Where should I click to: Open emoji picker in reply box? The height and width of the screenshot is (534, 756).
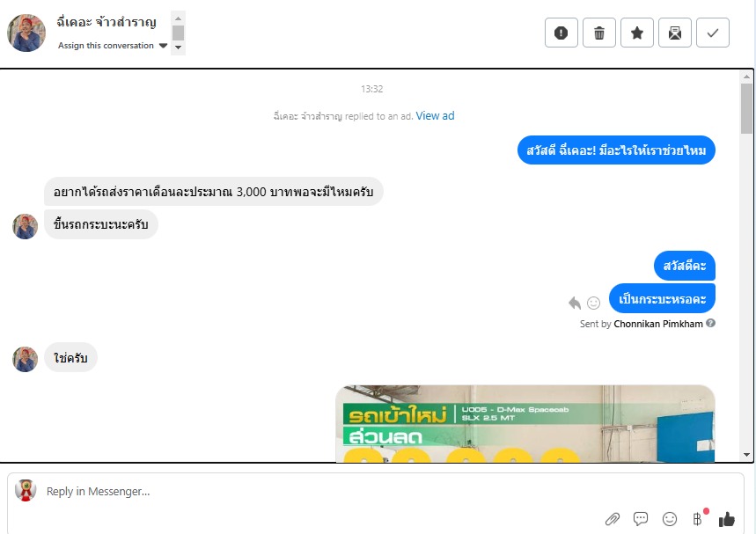tap(669, 519)
